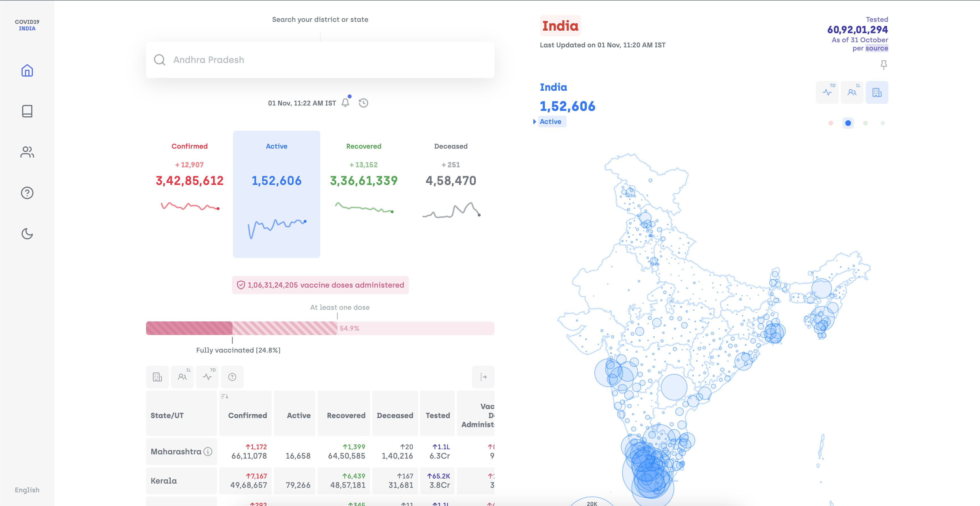Viewport: 980px width, 506px height.
Task: Sort table by Active column header
Action: pyautogui.click(x=294, y=413)
